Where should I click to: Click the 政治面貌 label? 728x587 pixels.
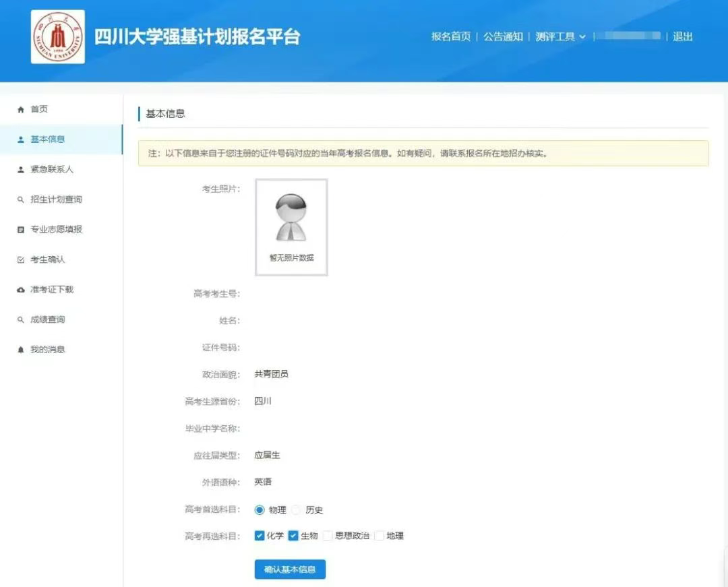click(221, 375)
